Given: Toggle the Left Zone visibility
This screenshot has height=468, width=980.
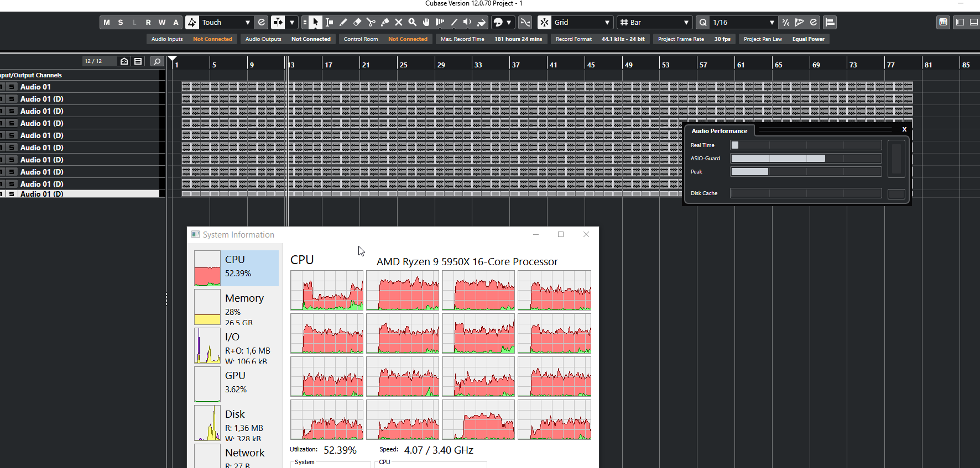Looking at the screenshot, I should pyautogui.click(x=960, y=22).
